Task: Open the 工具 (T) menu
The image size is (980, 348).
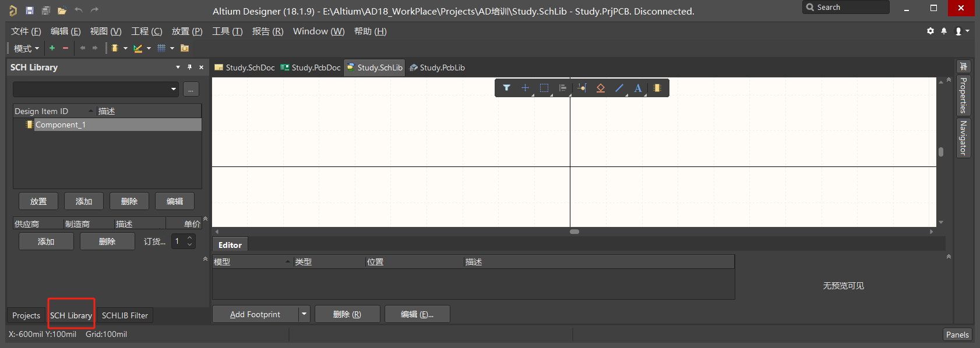Action: coord(227,31)
